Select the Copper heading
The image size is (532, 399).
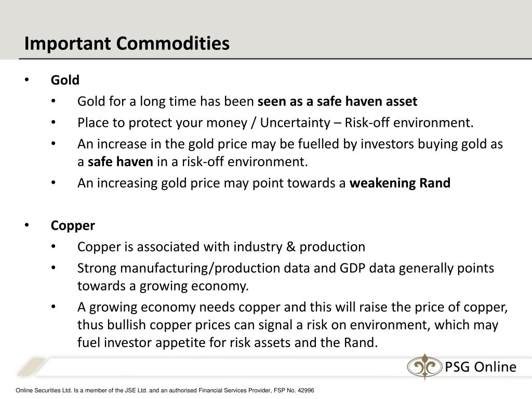(x=73, y=226)
